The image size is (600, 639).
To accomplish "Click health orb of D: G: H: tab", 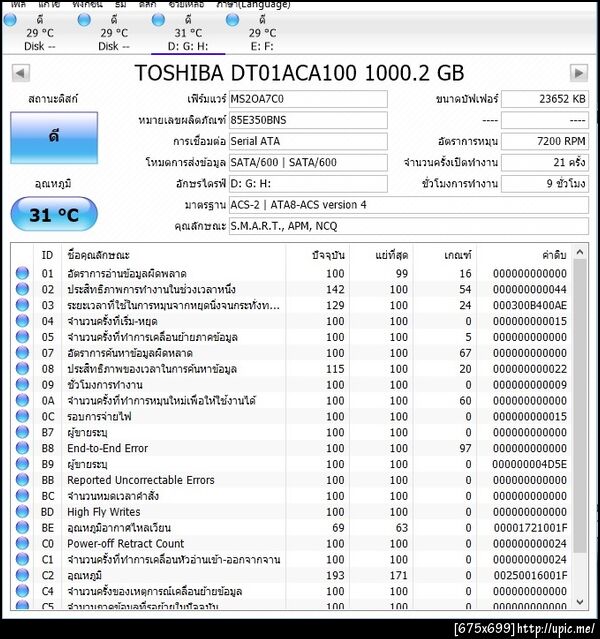I will pos(158,20).
